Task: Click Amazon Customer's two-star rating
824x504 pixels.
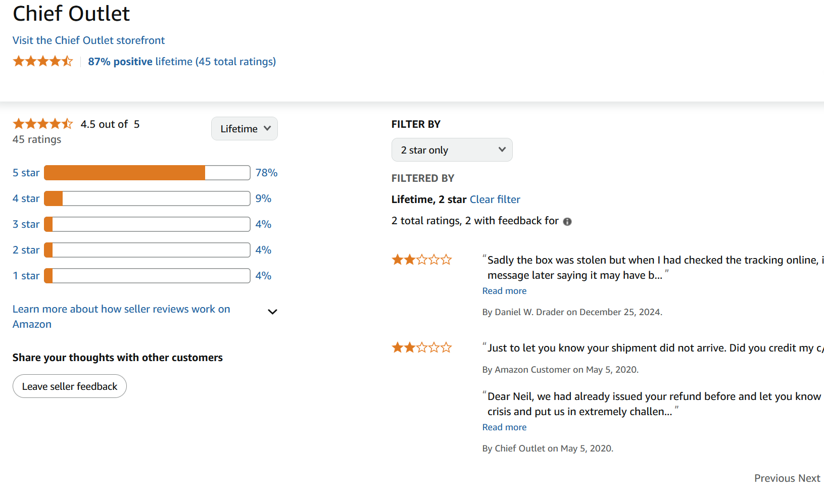Action: 421,348
